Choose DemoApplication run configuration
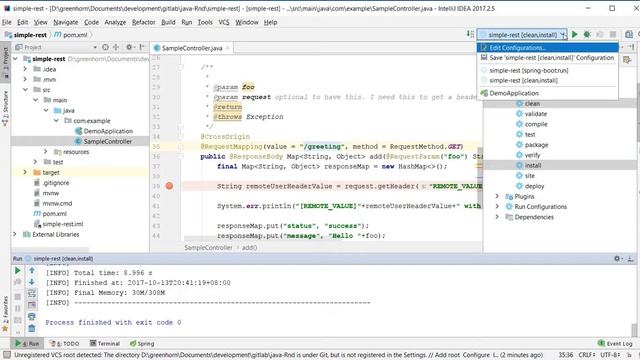Screen dimensions: 640x360 (x=547, y=93)
